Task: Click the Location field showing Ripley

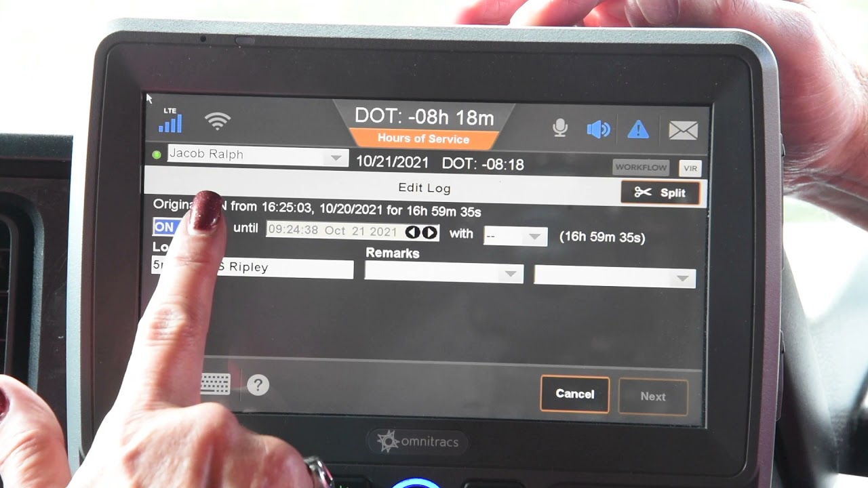Action: pyautogui.click(x=252, y=267)
